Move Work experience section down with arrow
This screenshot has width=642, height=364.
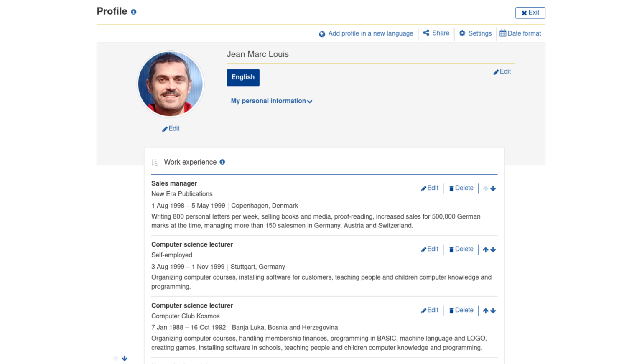point(125,359)
